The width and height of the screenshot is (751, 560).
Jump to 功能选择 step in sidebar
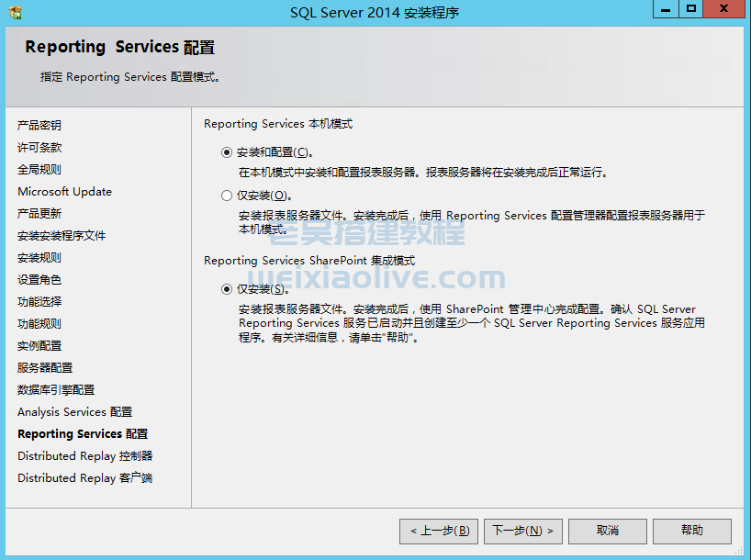click(39, 302)
